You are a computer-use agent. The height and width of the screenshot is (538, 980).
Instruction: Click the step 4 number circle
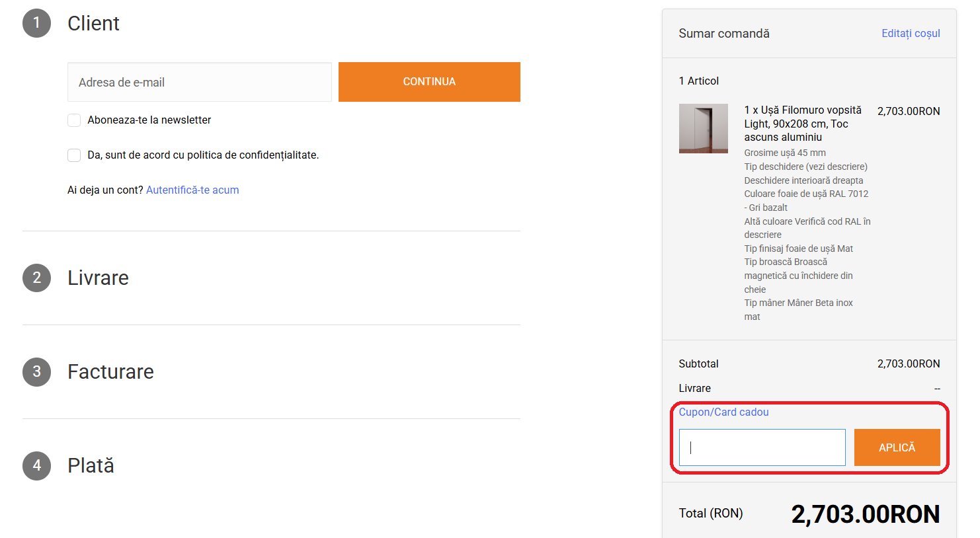coord(37,465)
